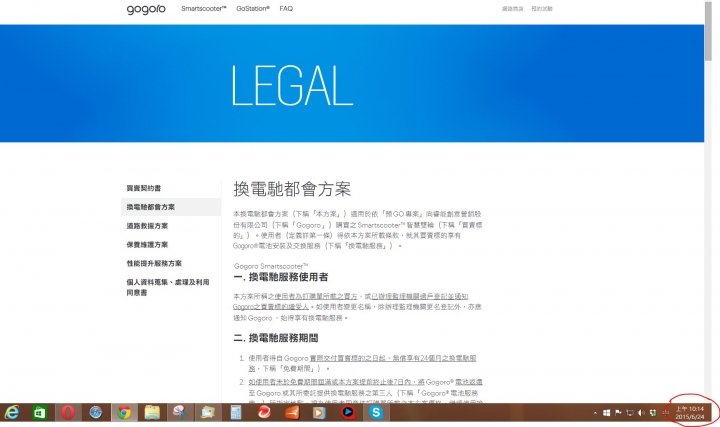Open the FAQ nav item

click(286, 8)
